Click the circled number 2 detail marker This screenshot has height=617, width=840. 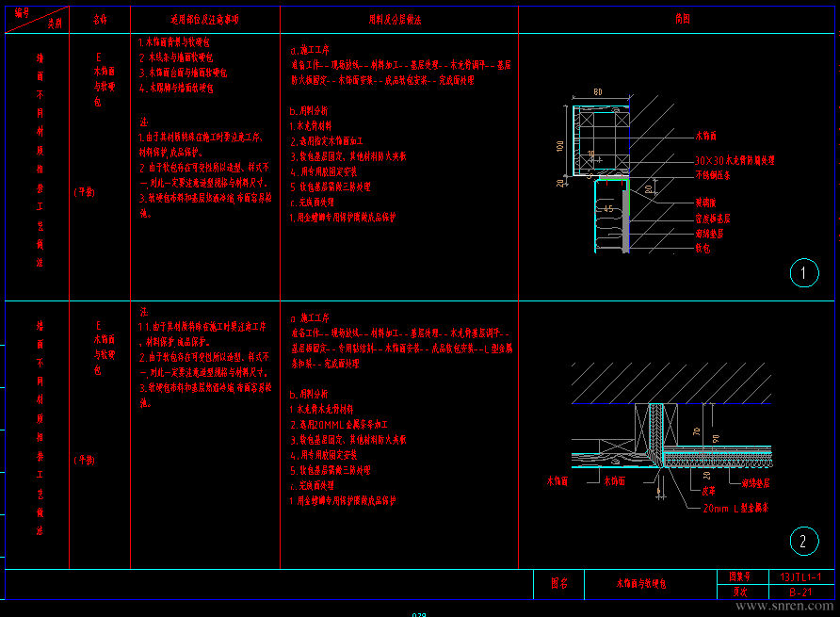tap(803, 541)
